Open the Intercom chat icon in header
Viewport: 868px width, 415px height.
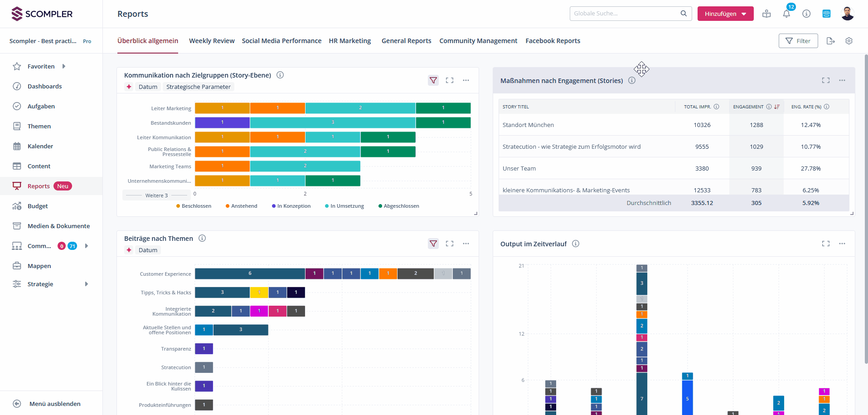coord(826,14)
